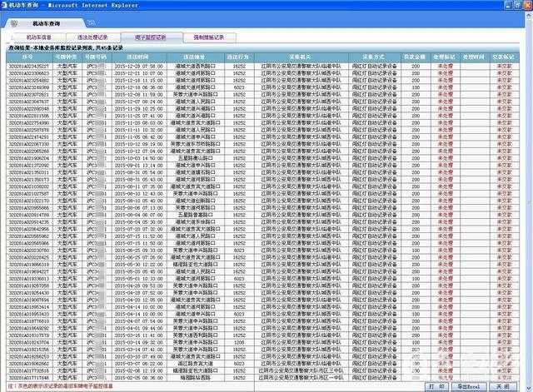Viewport: 533px width, 392px height.
Task: Click 未处理 in the 2015-12-28 07:58:00 row
Action: coord(445,67)
